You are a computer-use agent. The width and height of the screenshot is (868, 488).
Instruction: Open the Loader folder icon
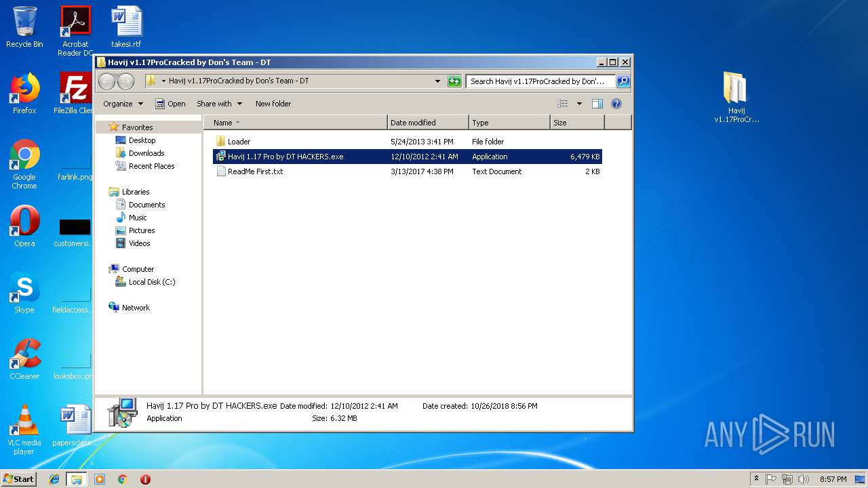pos(220,141)
